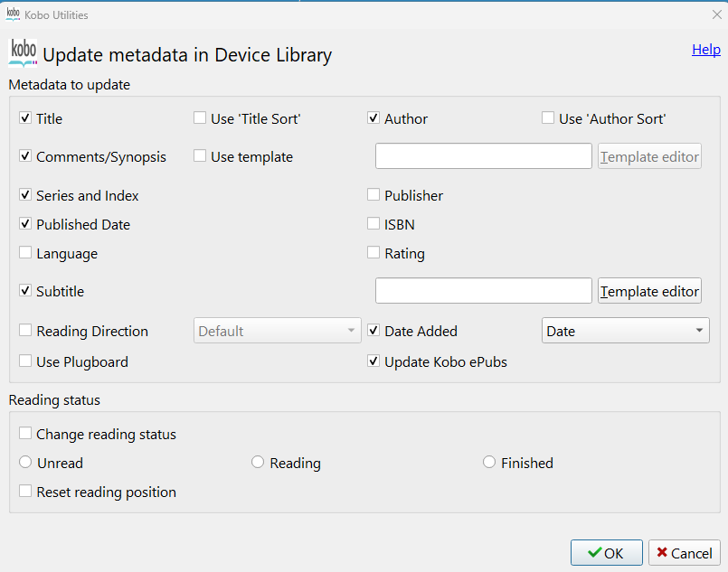Click the Kobo Utilities title bar icon

tap(14, 14)
